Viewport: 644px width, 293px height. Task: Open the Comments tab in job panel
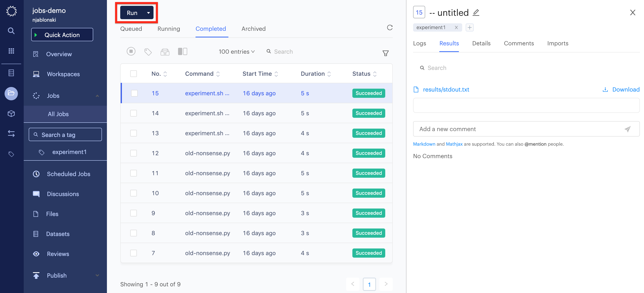(519, 43)
